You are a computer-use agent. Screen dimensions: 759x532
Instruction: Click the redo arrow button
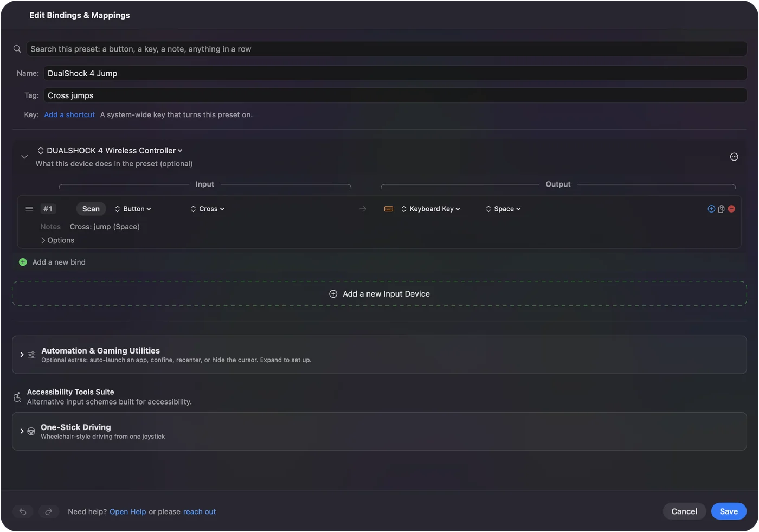(48, 511)
